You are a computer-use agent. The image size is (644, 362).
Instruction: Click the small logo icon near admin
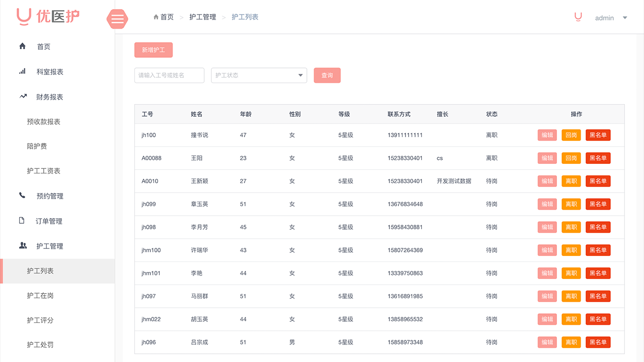(578, 17)
